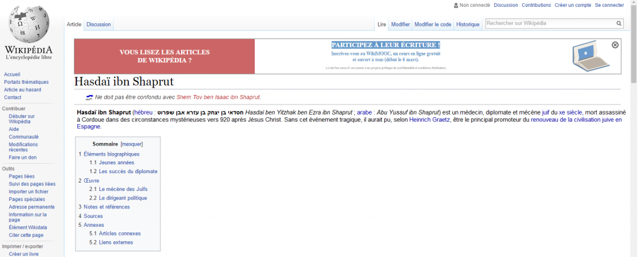This screenshot has width=644, height=257.
Task: Open Article au hasard
Action: tap(23, 89)
